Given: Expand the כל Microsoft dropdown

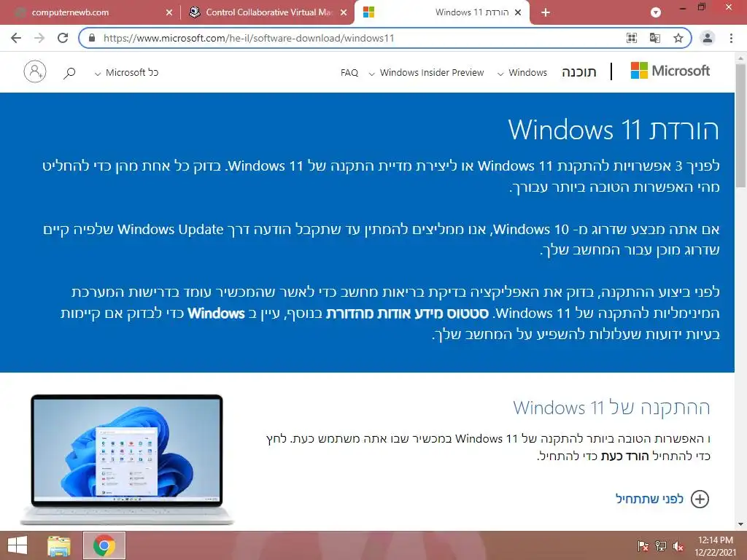Looking at the screenshot, I should coord(126,73).
